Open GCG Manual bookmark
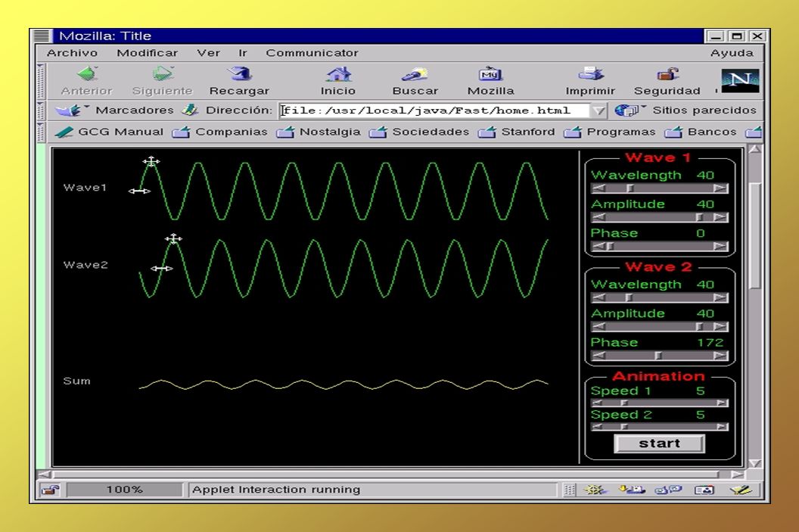 (x=109, y=132)
